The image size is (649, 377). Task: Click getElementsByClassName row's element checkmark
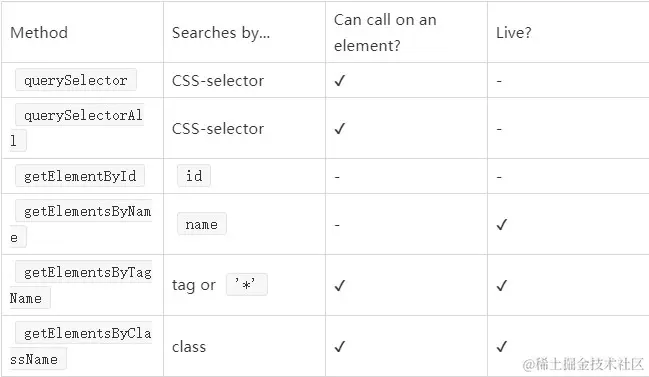(339, 346)
